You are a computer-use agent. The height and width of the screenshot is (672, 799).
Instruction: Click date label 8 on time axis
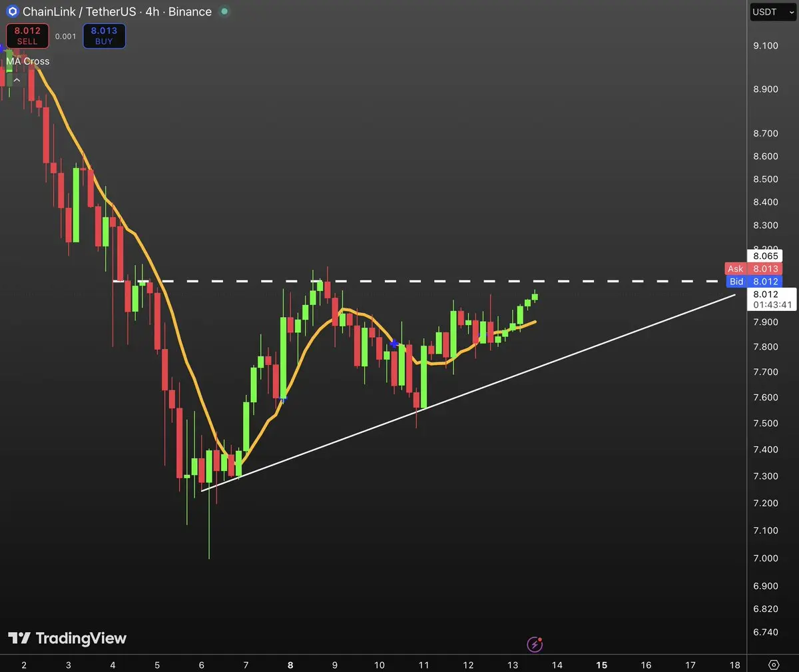tap(290, 665)
